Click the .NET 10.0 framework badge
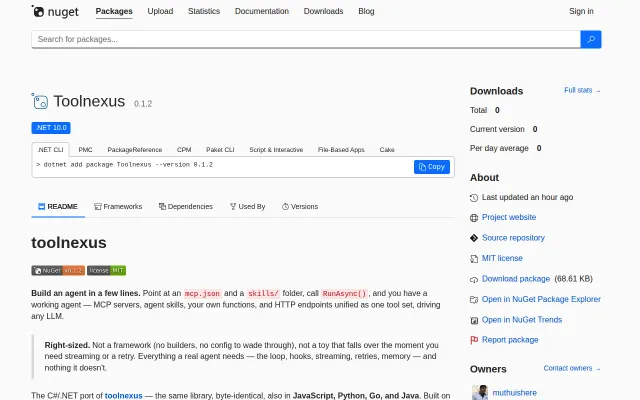 point(51,128)
